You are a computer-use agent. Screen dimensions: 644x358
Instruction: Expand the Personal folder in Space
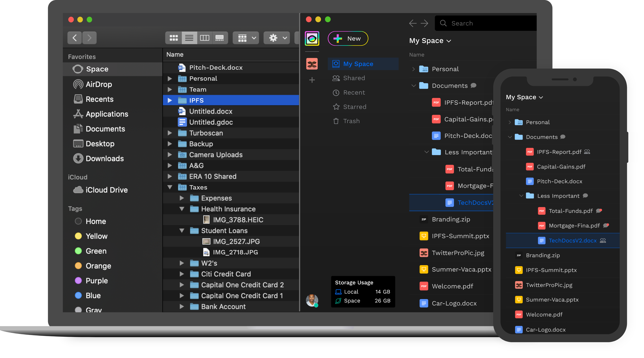pos(413,69)
